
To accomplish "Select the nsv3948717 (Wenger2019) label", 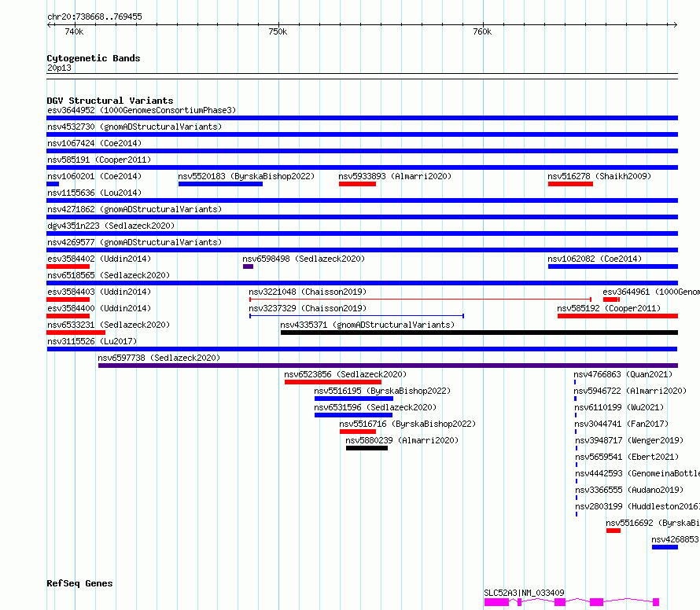I will tap(629, 440).
